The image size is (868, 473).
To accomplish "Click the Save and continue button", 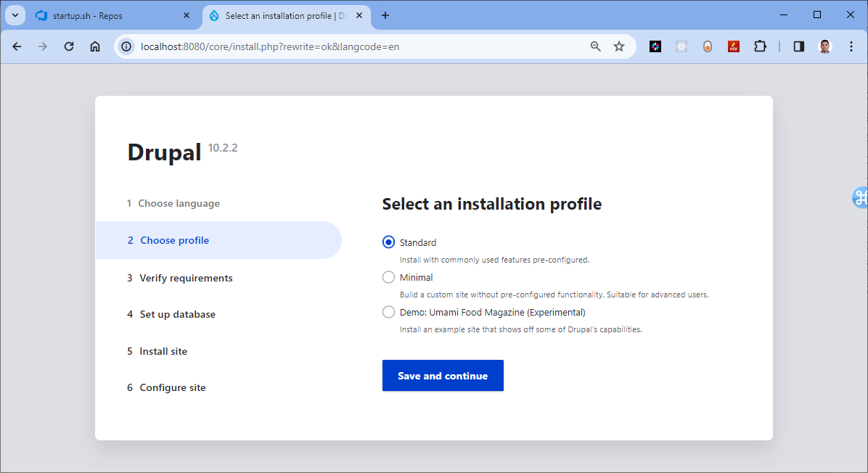I will click(443, 376).
